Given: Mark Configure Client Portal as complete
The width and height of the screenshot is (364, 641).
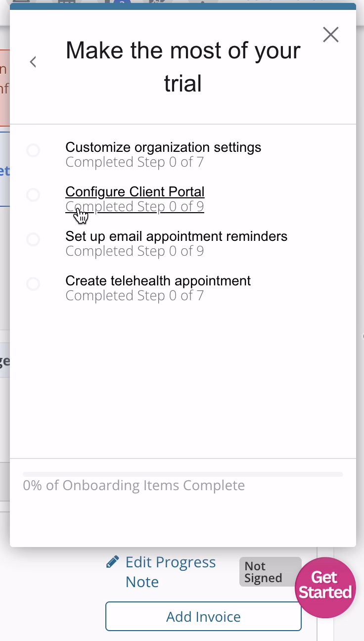Looking at the screenshot, I should (x=33, y=194).
